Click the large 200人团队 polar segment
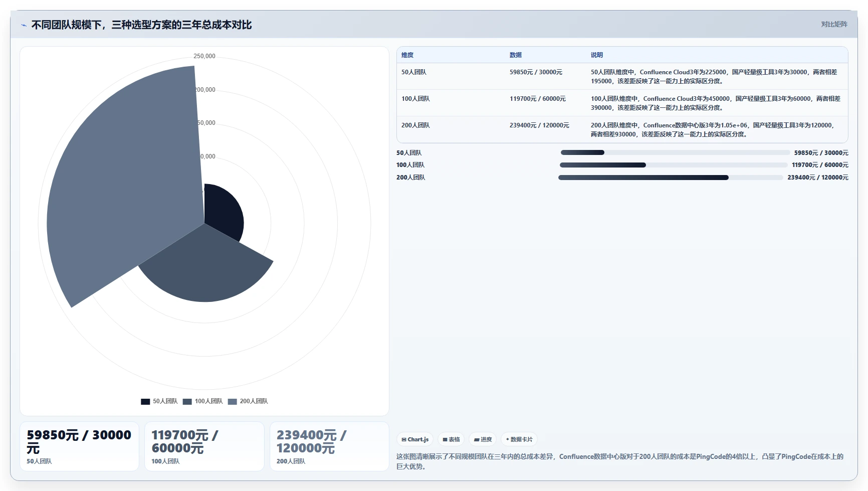This screenshot has height=491, width=868. coord(125,186)
